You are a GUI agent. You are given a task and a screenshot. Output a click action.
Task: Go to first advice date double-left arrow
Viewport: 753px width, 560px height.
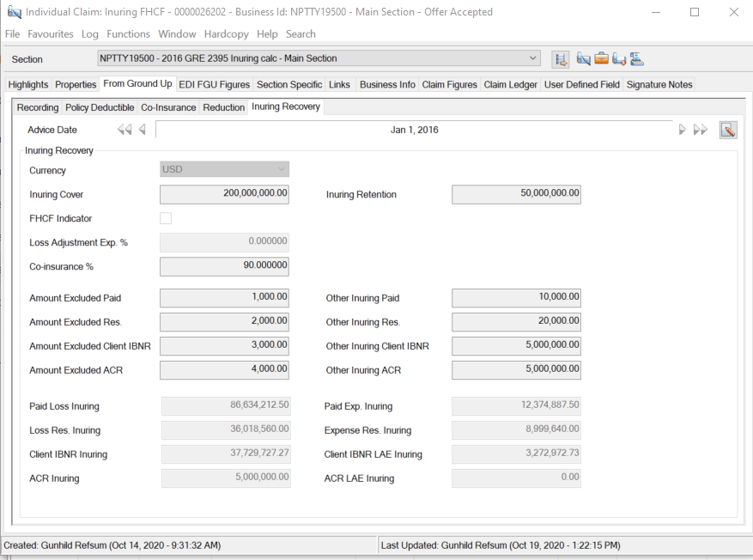[x=124, y=130]
